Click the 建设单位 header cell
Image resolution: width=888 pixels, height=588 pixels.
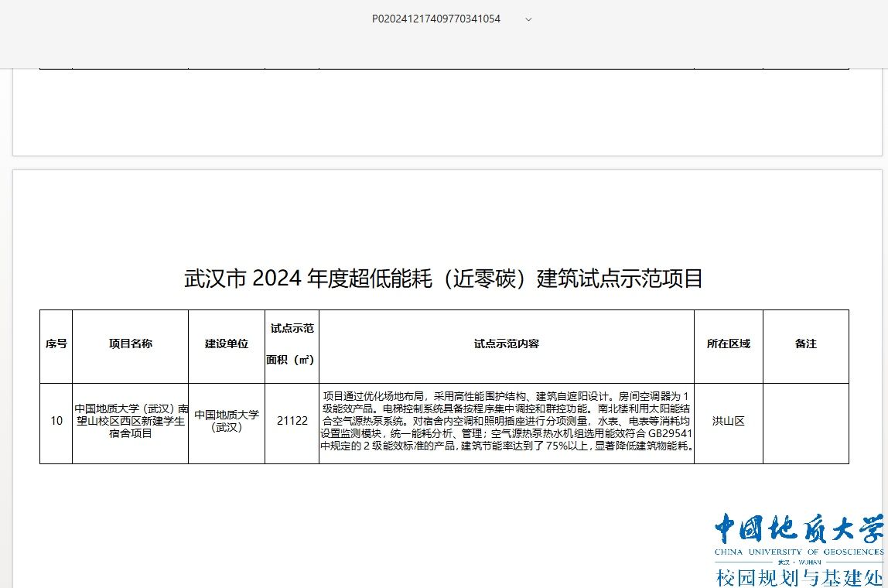[x=226, y=346]
